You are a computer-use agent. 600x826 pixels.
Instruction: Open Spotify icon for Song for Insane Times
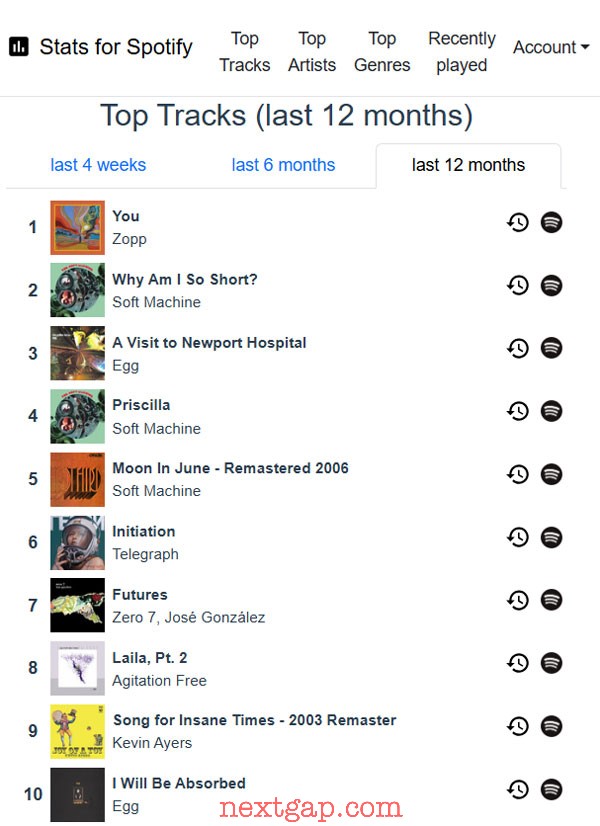click(x=552, y=726)
